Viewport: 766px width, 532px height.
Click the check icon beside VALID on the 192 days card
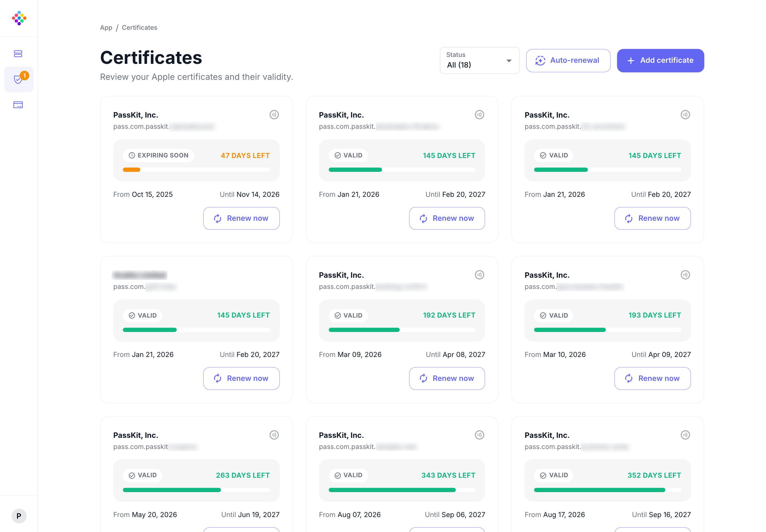click(338, 315)
